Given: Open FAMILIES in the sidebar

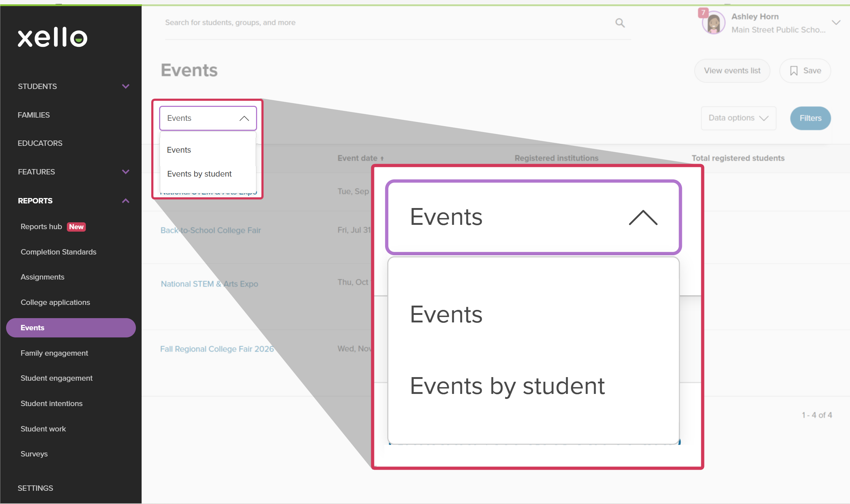Looking at the screenshot, I should click(x=34, y=115).
